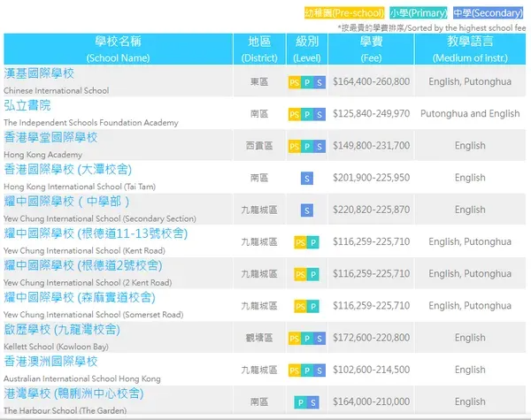Sort by the Fee column header
Image resolution: width=531 pixels, height=420 pixels.
click(371, 49)
